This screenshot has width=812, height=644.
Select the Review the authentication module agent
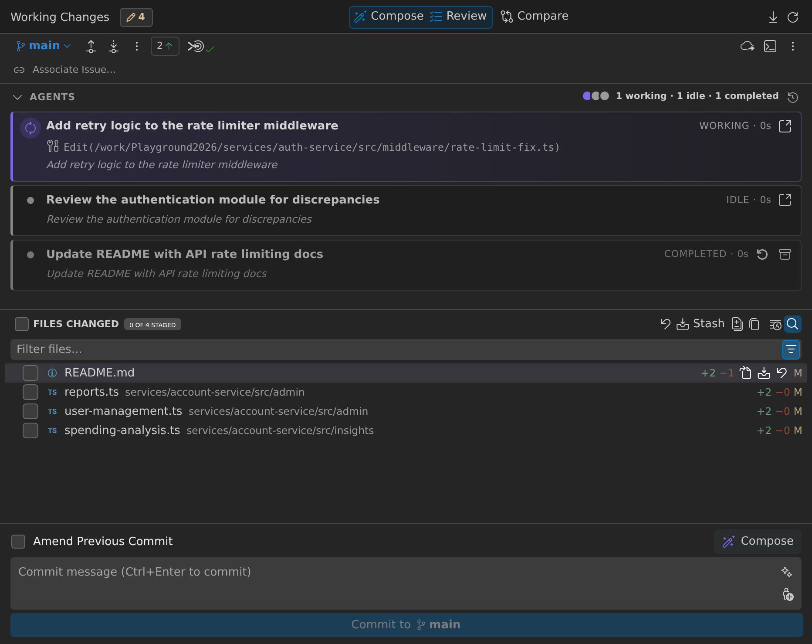pos(406,211)
